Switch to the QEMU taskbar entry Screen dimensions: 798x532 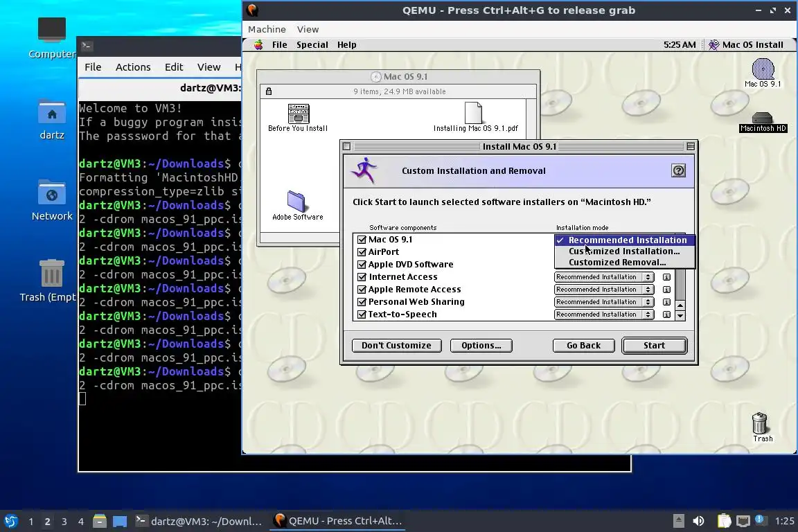point(338,521)
